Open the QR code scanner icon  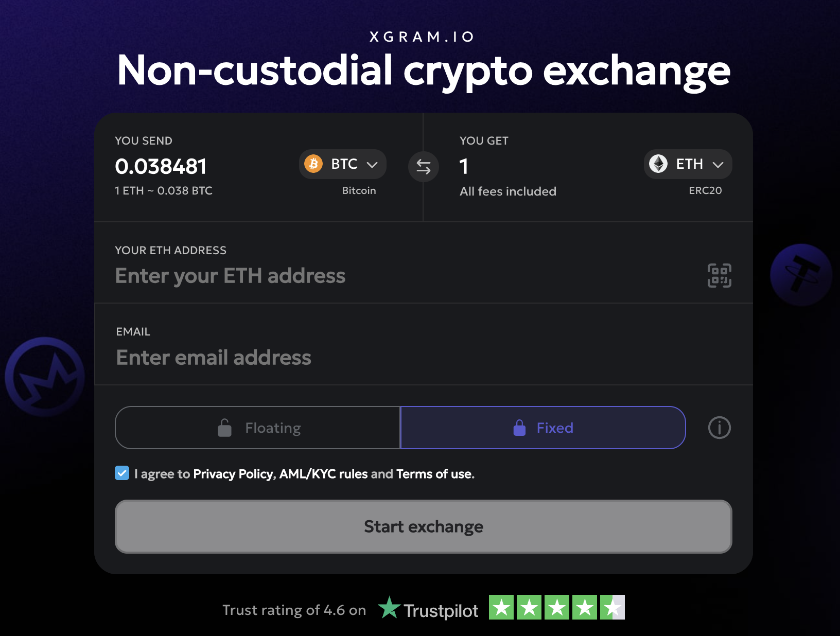coord(719,276)
